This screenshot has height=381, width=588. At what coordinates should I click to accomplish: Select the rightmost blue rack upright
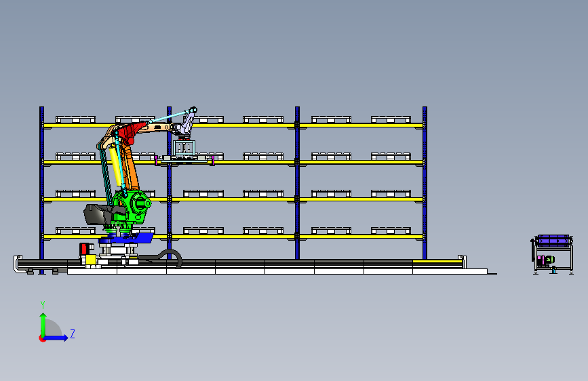[x=425, y=183]
